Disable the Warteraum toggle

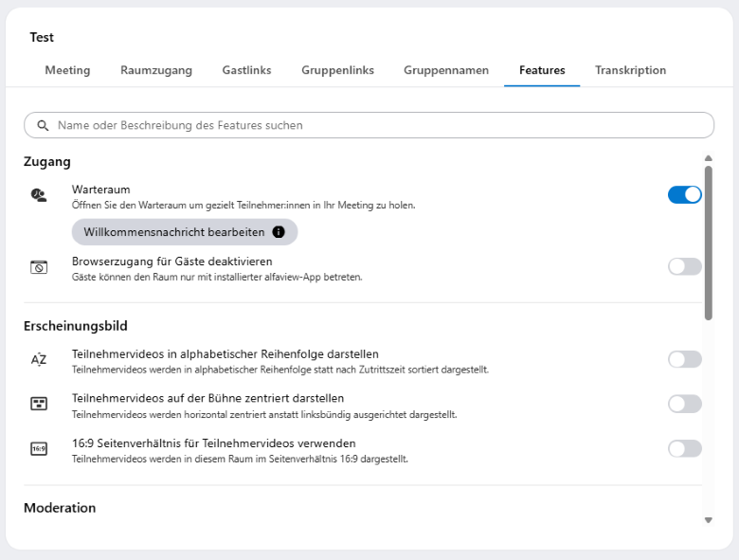pos(684,194)
